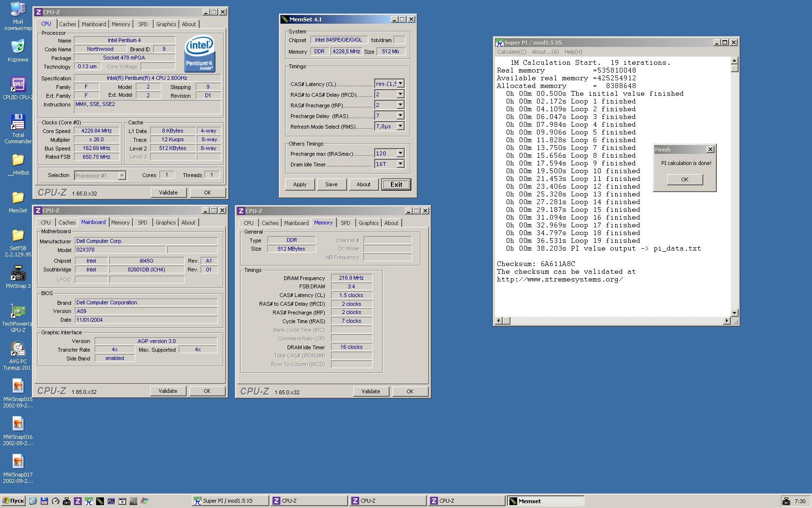Switch to SPD tab in top CPU-Z window
Image resolution: width=812 pixels, height=508 pixels.
click(143, 24)
